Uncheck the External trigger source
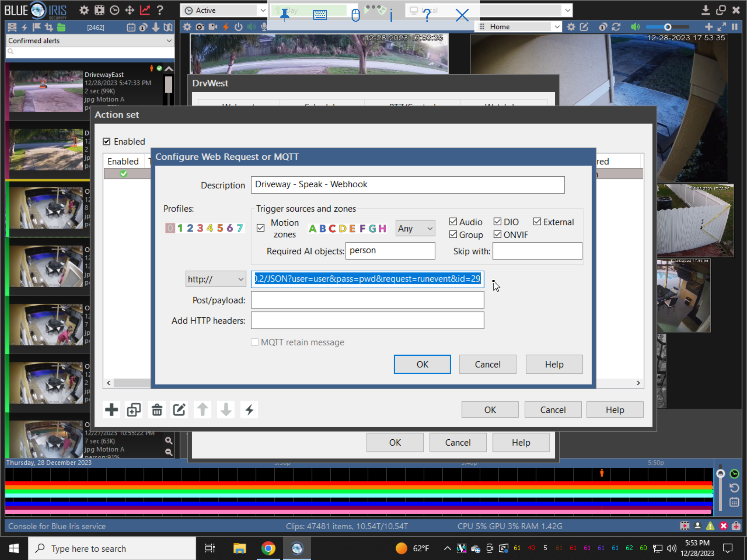Image resolution: width=747 pixels, height=560 pixels. [537, 222]
